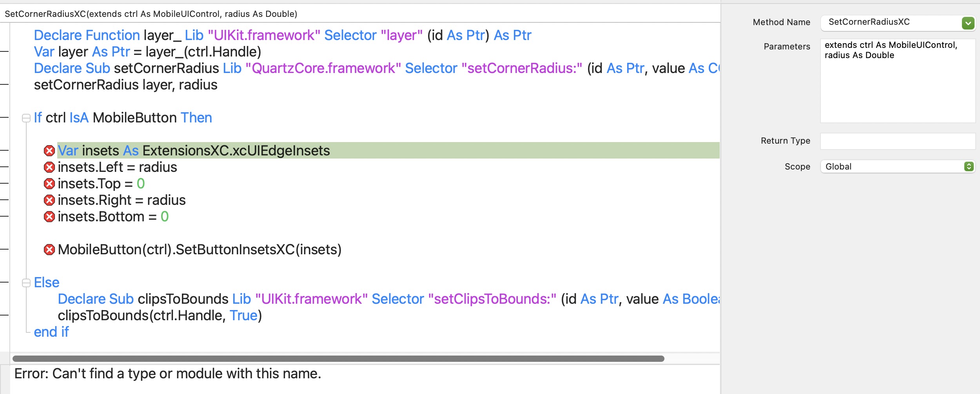Click error icon next to insets.Top line
The image size is (980, 394).
49,184
